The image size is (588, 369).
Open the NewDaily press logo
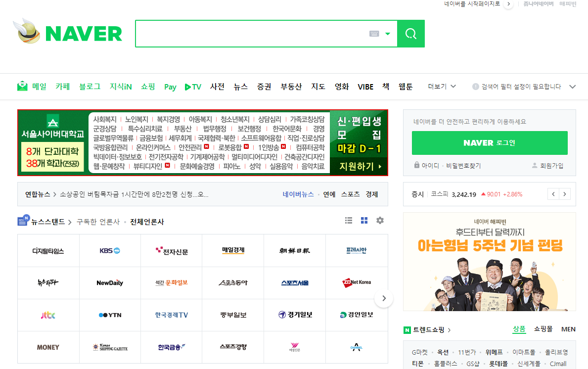coord(110,283)
